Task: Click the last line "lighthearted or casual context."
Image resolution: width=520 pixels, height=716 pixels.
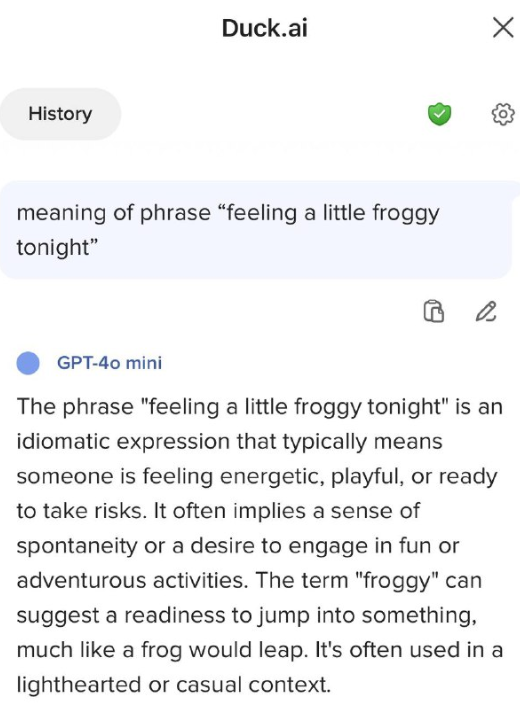Action: 173,684
